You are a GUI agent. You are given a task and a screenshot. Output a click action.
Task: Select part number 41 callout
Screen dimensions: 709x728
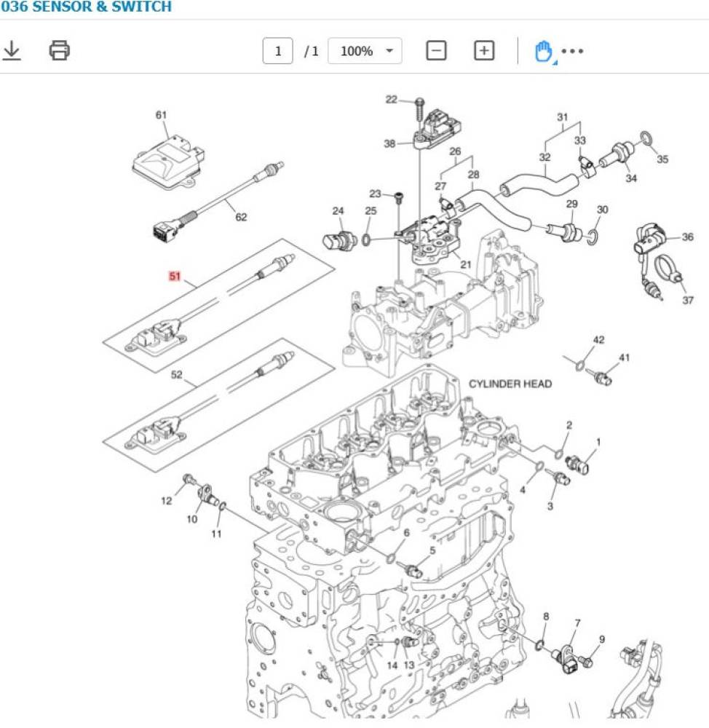click(624, 357)
